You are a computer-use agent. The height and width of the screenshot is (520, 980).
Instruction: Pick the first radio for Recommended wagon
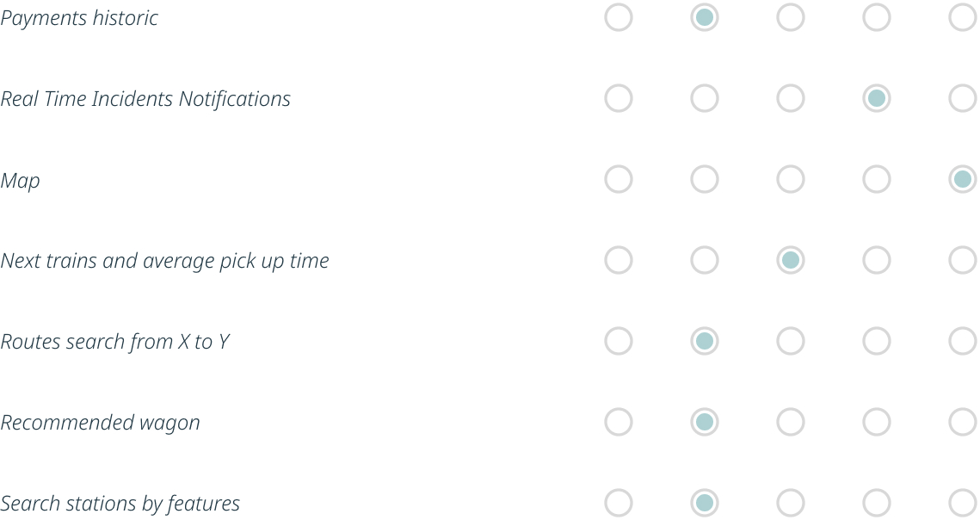[x=619, y=422]
